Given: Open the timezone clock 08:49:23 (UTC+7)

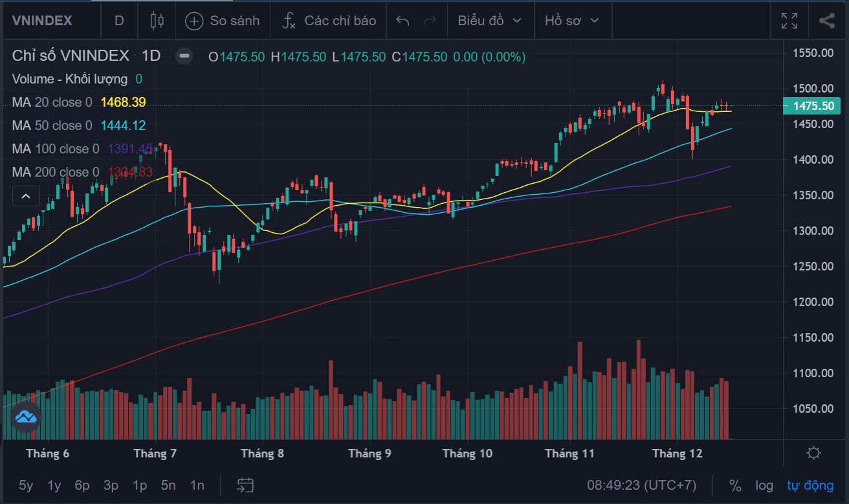Looking at the screenshot, I should tap(641, 485).
